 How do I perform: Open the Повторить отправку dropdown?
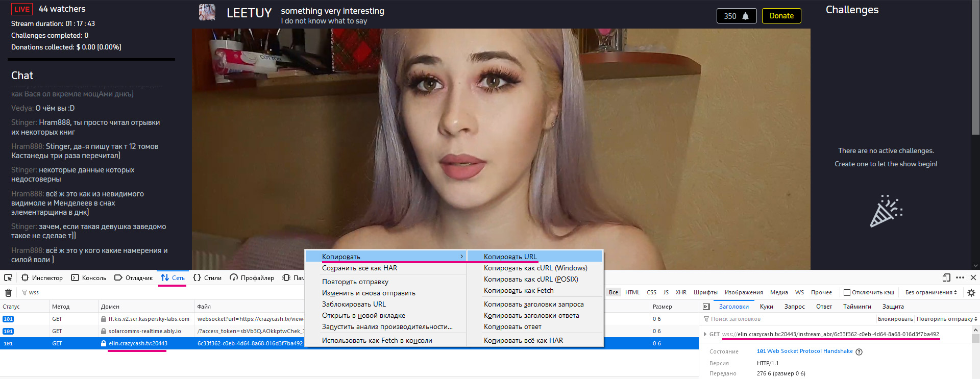pos(947,319)
